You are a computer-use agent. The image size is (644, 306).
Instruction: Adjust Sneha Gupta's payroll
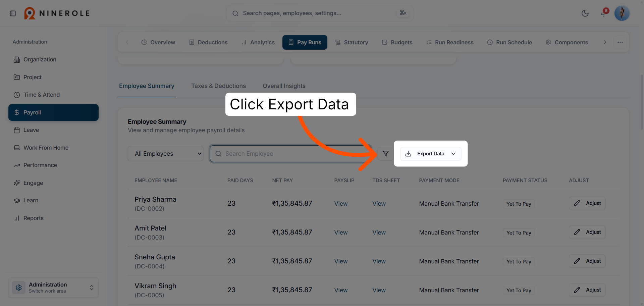587,261
